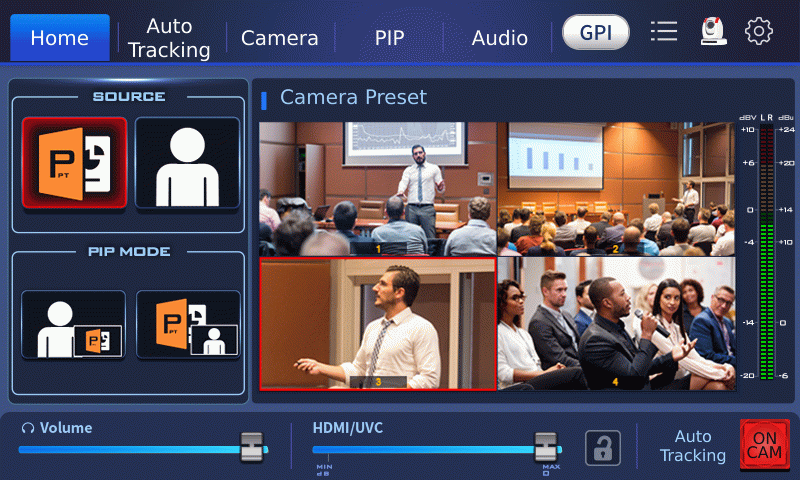
Task: Open the Auto Tracking tab
Action: [x=169, y=38]
